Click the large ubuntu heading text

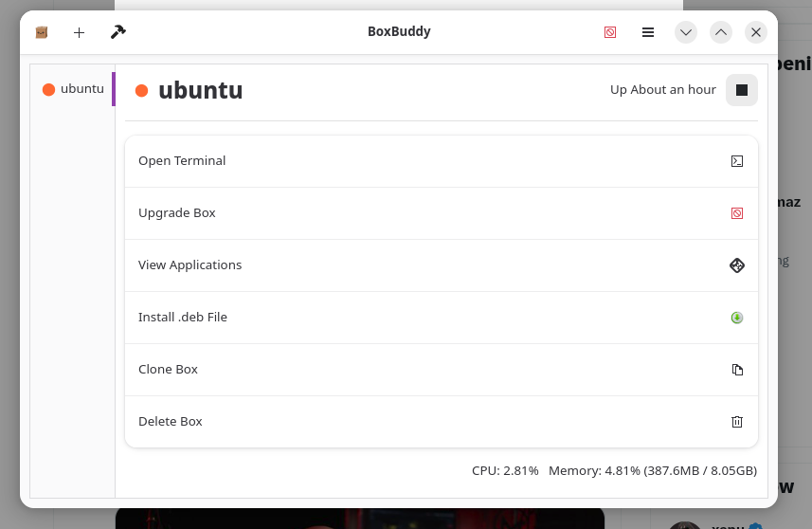(201, 90)
